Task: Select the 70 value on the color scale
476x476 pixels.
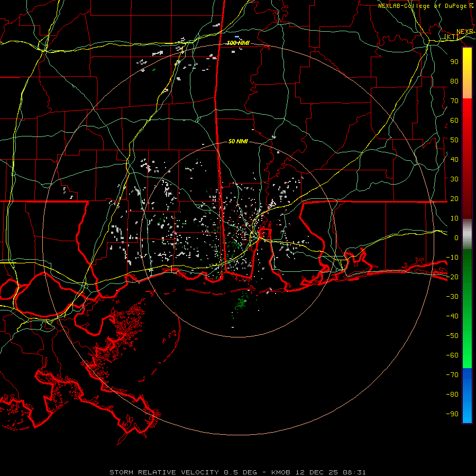Action: tap(454, 101)
